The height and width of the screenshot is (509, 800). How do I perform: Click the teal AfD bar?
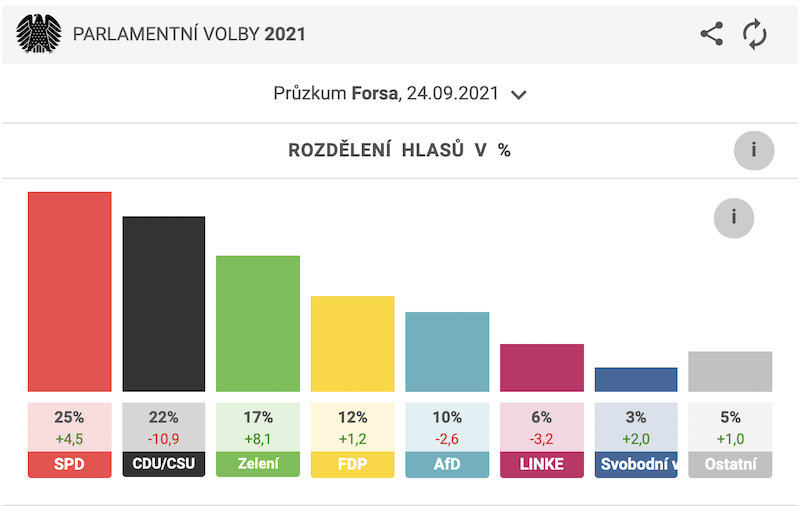(447, 351)
